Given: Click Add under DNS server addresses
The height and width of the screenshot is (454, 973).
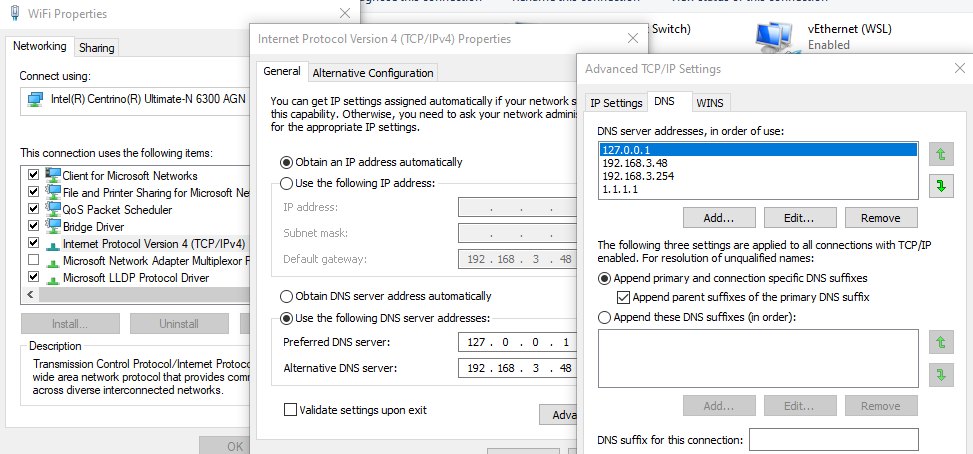Looking at the screenshot, I should [x=719, y=218].
